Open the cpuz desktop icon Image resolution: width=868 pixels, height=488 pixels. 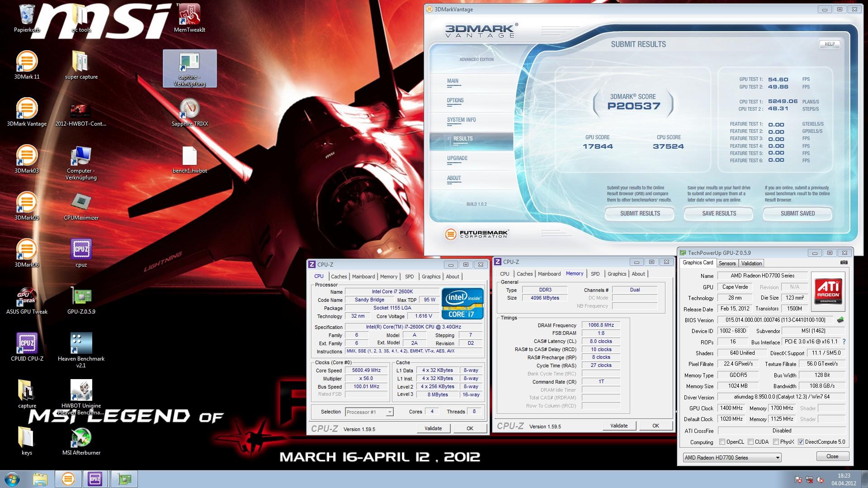(x=81, y=253)
